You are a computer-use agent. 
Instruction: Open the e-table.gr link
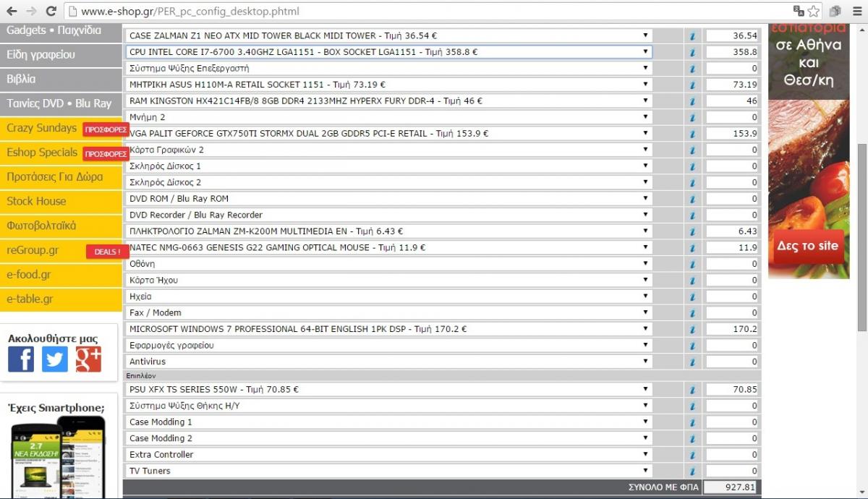coord(61,299)
